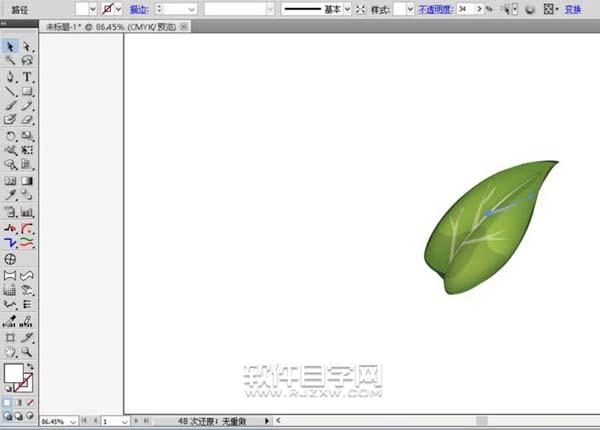Open the variable width profile dropdown
The height and width of the screenshot is (430, 600).
[270, 9]
